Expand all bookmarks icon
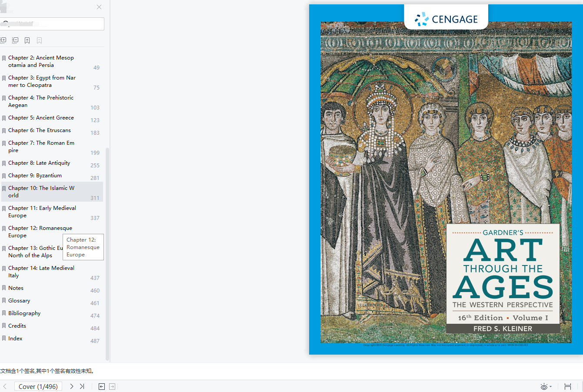 (3, 40)
